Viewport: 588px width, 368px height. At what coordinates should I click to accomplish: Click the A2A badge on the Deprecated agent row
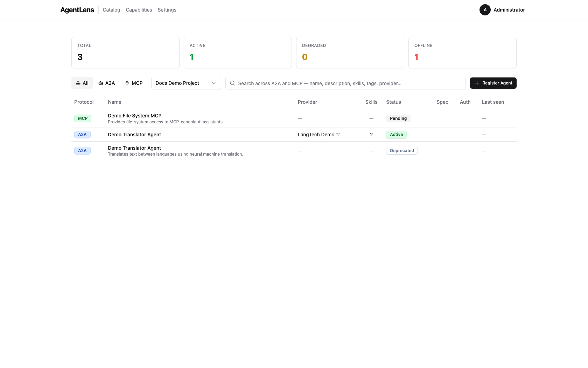pyautogui.click(x=82, y=151)
